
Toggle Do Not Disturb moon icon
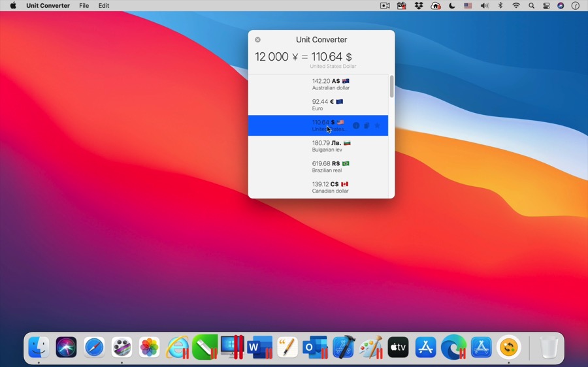[452, 6]
